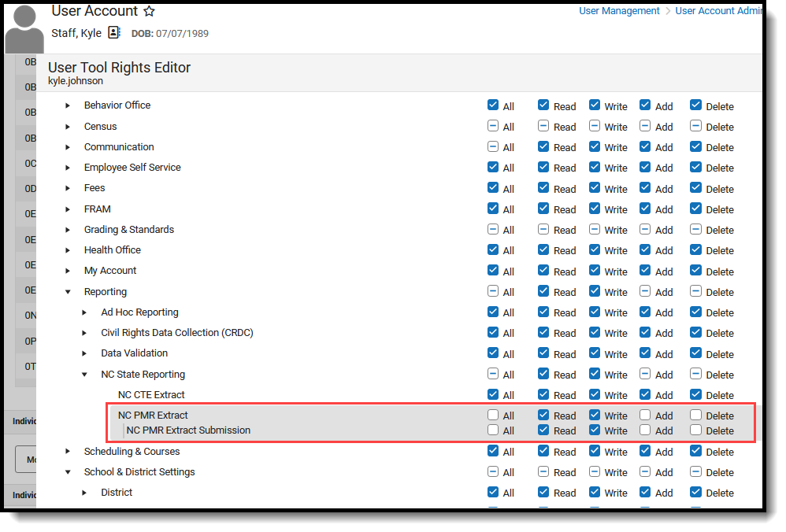Expand the My Account node
The height and width of the screenshot is (532, 786).
[x=68, y=271]
